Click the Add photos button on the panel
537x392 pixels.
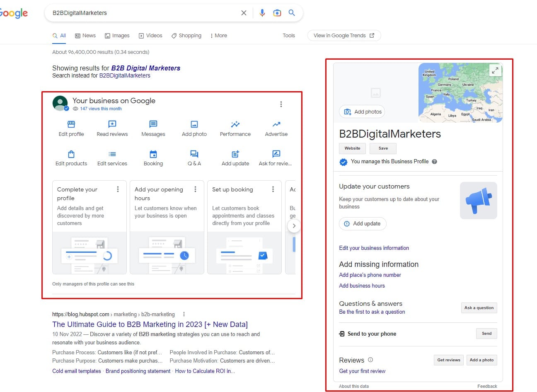pos(362,112)
